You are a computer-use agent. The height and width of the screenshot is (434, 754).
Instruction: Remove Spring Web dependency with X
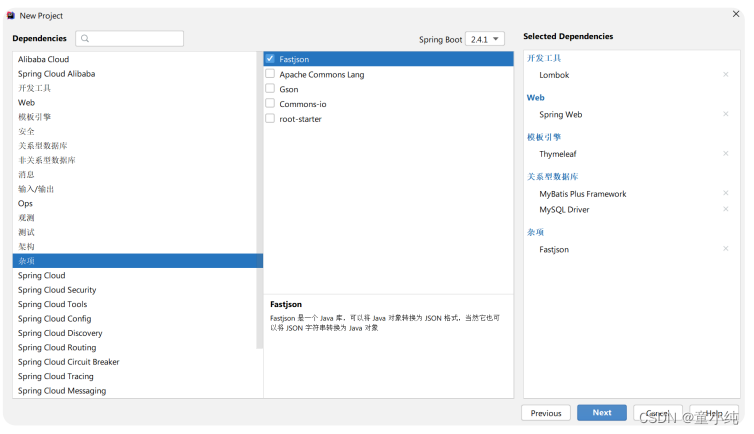(726, 115)
